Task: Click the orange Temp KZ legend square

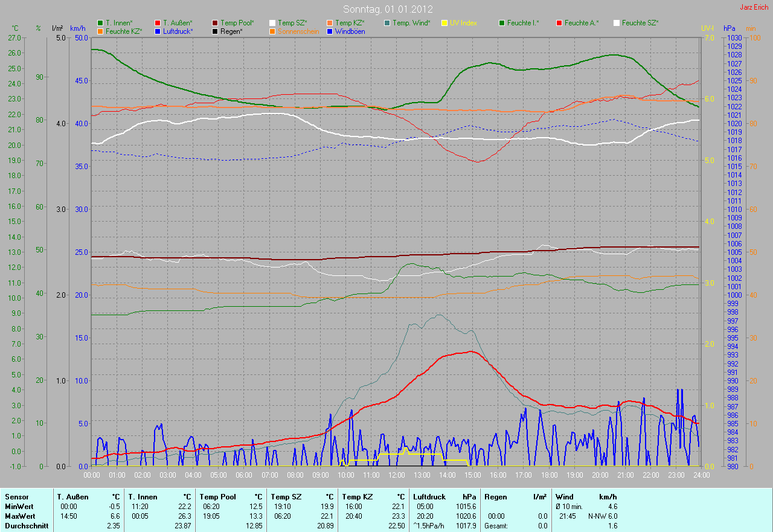Action: (330, 23)
